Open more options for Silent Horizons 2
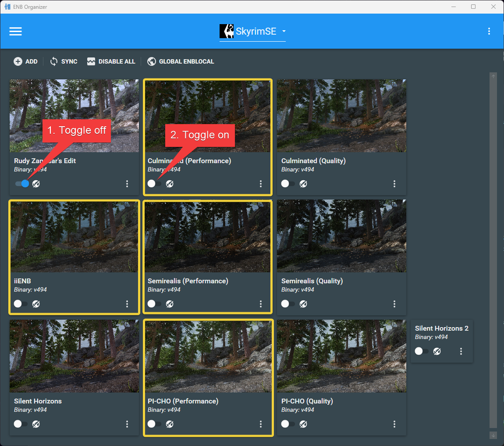 tap(461, 351)
